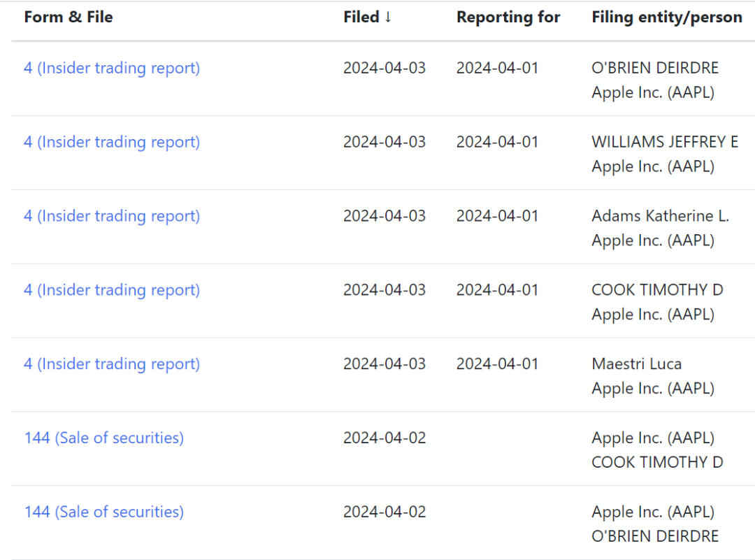
Task: Open WILLIAMS JEFFREY E's Form 4 insider report
Action: (x=112, y=142)
